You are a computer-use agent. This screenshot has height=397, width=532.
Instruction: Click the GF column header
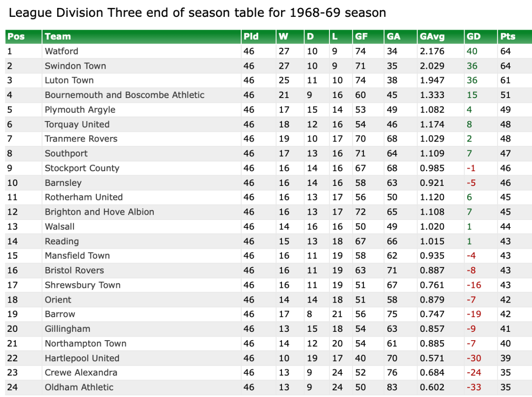tap(361, 37)
